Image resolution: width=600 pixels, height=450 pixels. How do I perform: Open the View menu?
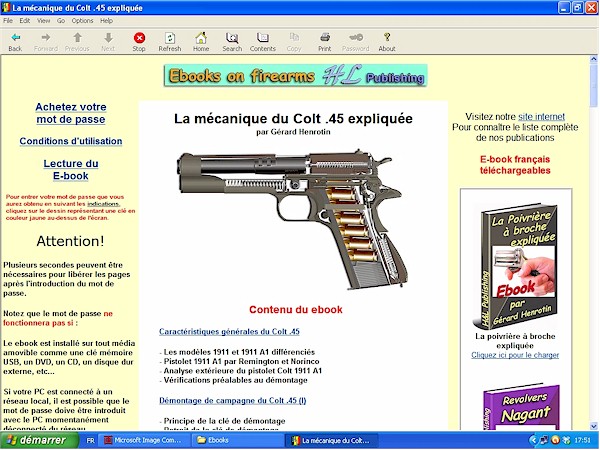point(44,21)
